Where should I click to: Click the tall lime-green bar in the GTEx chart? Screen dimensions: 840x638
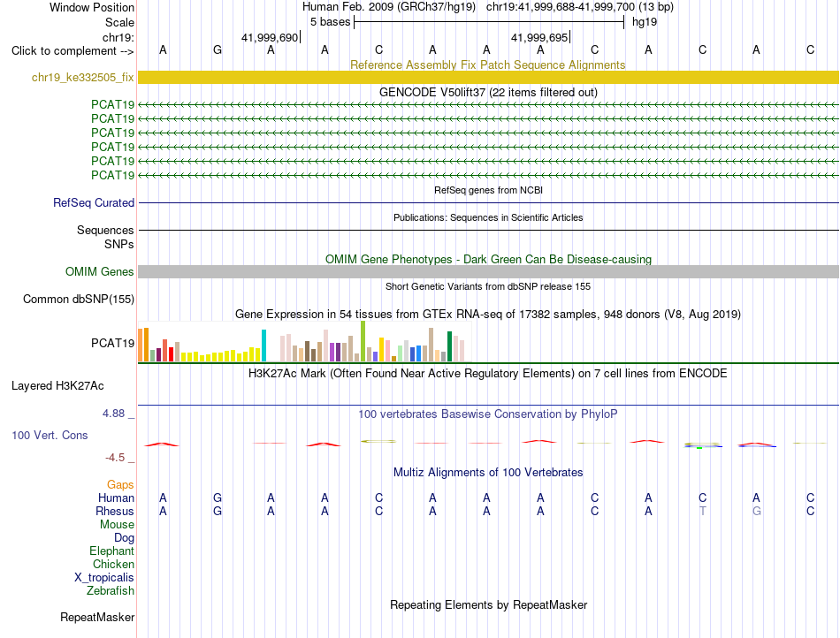[x=363, y=341]
